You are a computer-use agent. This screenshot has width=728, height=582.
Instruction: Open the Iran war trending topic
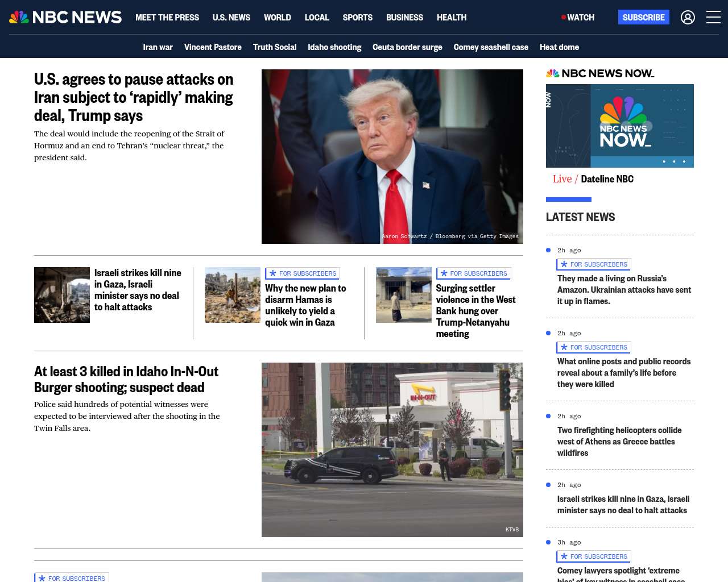click(x=158, y=47)
